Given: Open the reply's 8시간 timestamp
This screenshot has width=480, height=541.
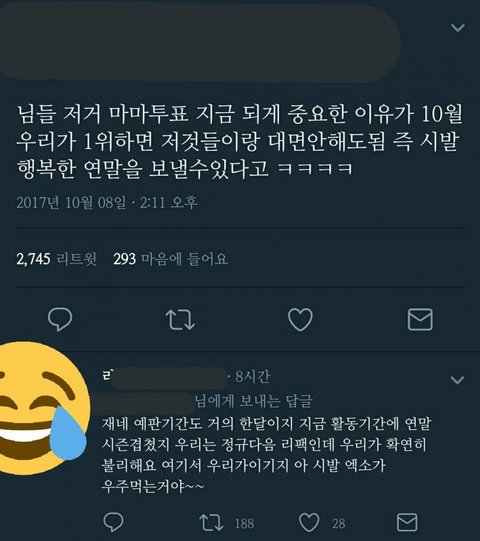Looking at the screenshot, I should click(253, 377).
